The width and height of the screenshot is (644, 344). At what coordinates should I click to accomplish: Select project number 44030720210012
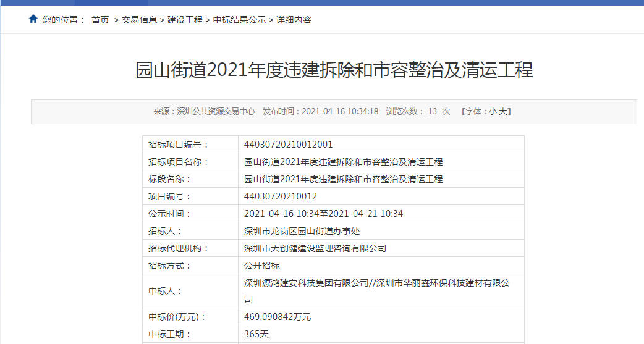pyautogui.click(x=281, y=196)
